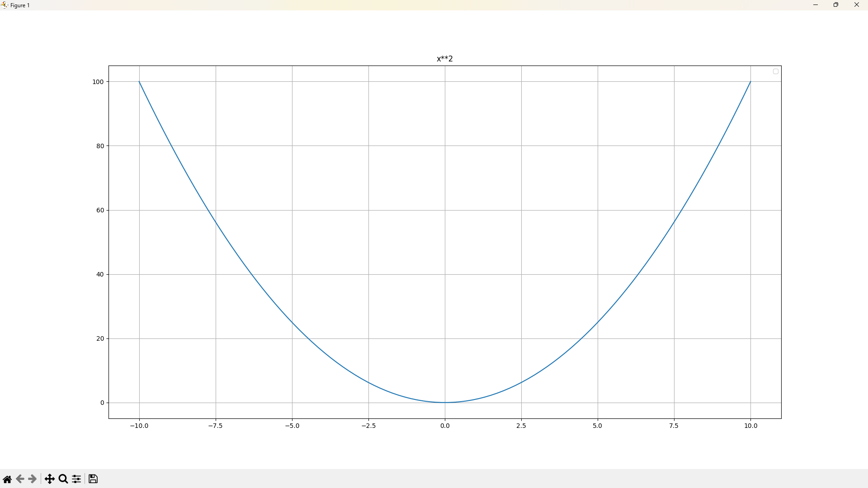Close the Figure 1 window
This screenshot has height=488, width=868.
pyautogui.click(x=857, y=5)
